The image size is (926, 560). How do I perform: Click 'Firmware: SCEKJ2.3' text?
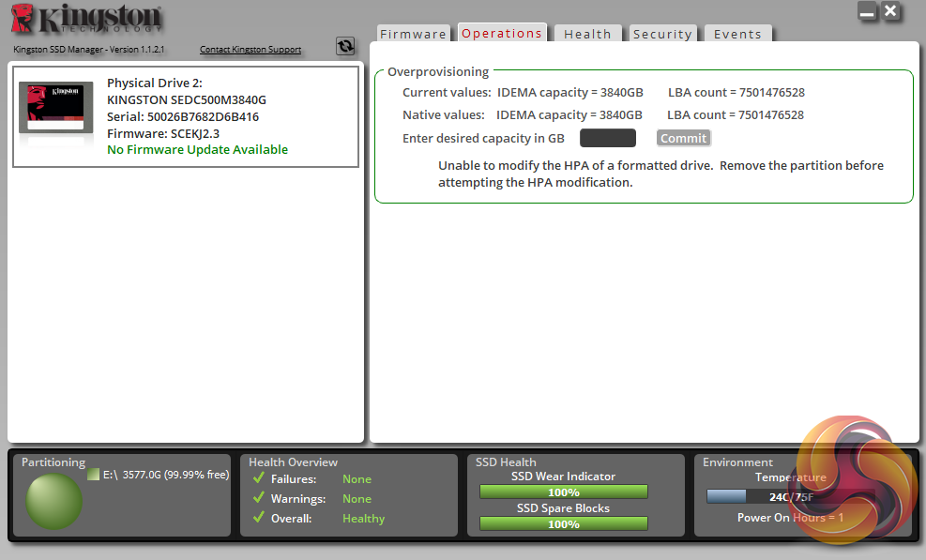click(163, 133)
